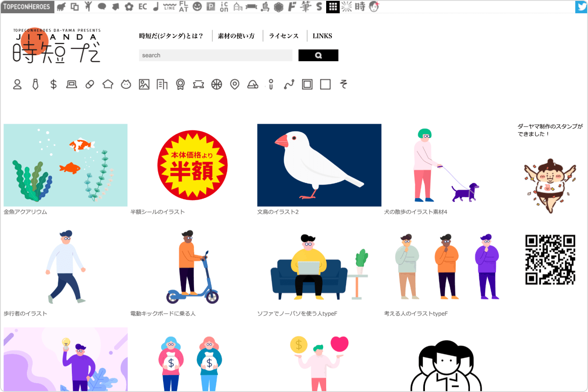Open the electric kick scooter rider thumbnail
The image size is (588, 392).
(193, 267)
